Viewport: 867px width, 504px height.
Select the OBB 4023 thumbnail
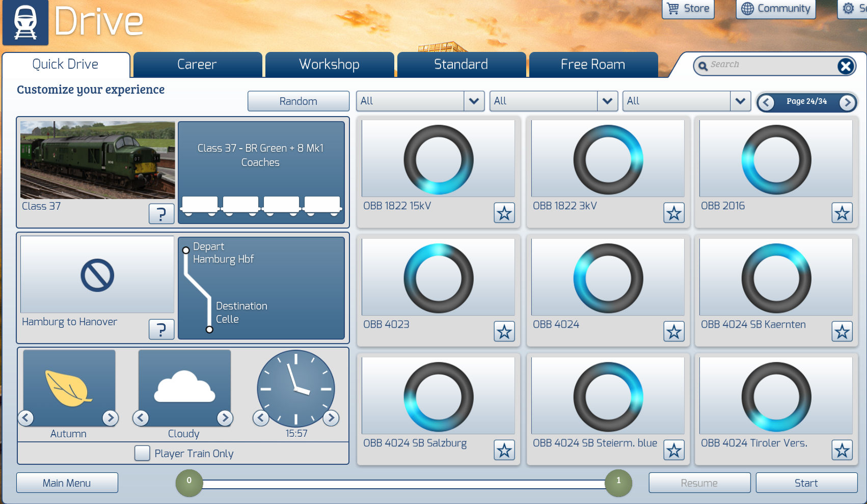click(438, 277)
